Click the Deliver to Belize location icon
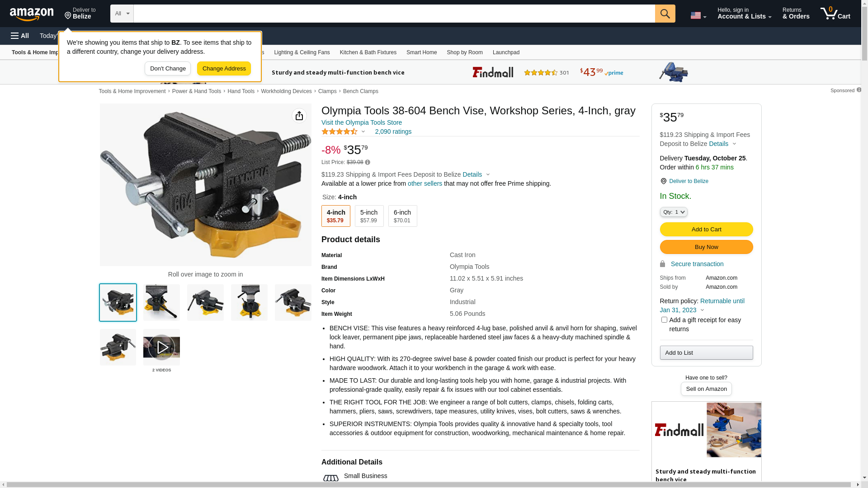868x488 pixels. (x=663, y=181)
